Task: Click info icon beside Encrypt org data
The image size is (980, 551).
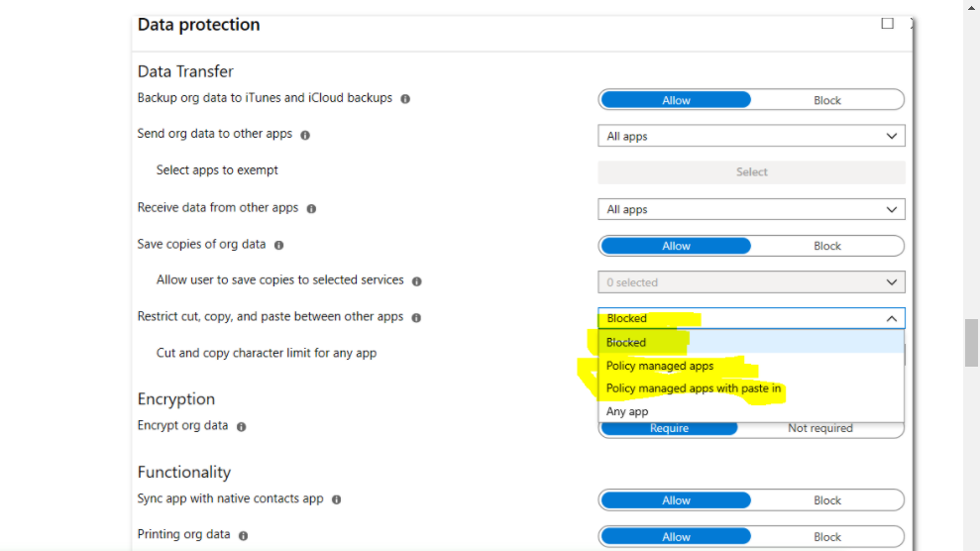Action: pyautogui.click(x=241, y=427)
